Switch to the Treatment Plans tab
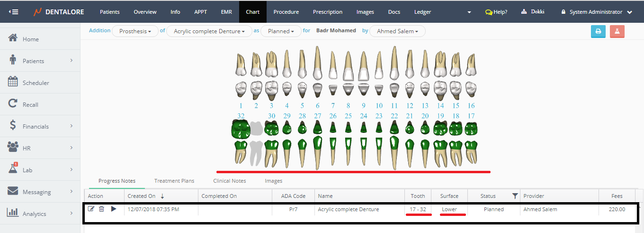Screen dimensions: 644x233 174,181
